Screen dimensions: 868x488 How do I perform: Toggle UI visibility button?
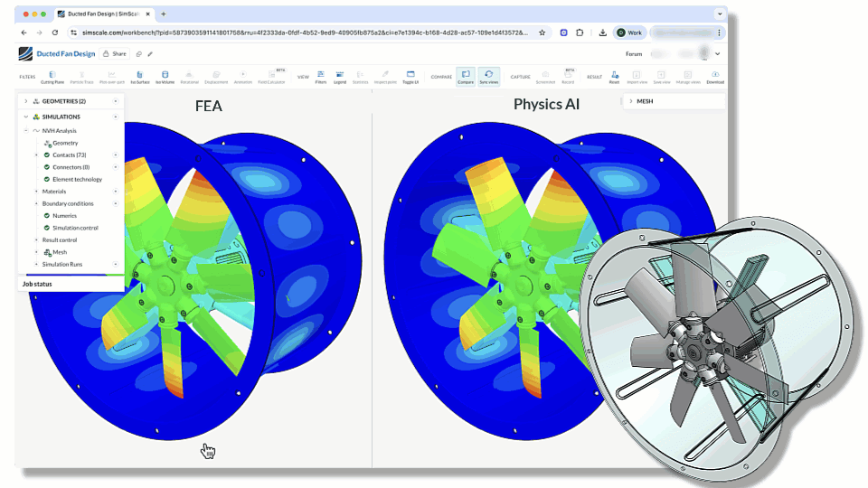[x=410, y=77]
